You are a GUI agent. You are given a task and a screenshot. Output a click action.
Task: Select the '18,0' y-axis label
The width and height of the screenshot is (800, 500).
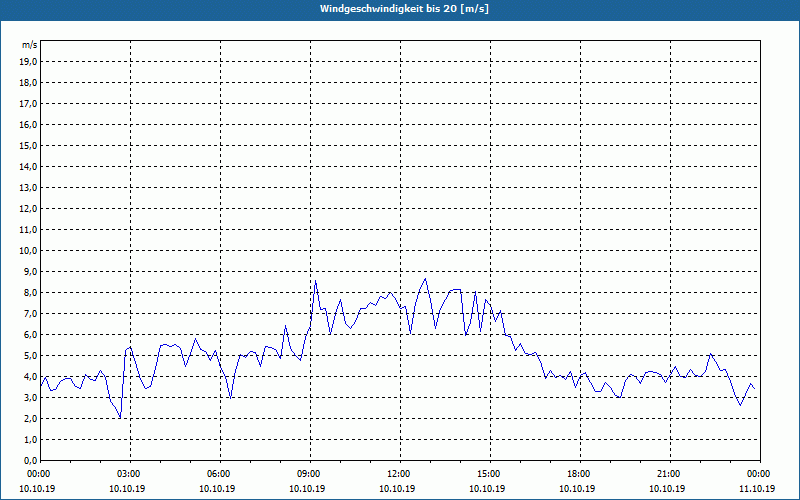point(28,83)
